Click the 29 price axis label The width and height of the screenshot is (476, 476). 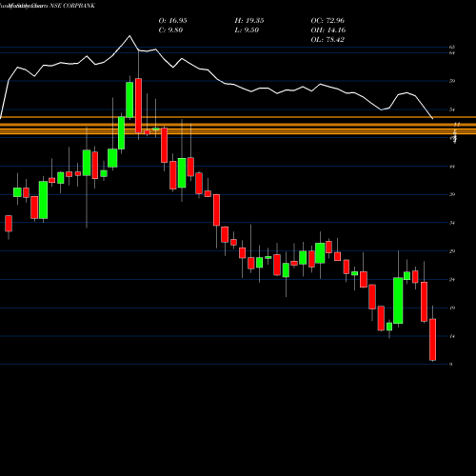click(x=452, y=251)
